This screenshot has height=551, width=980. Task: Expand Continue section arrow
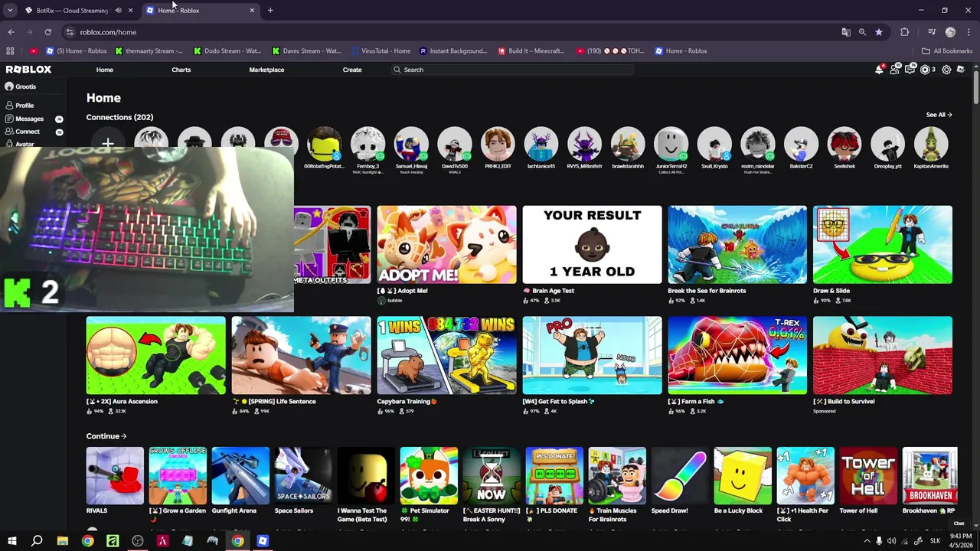point(124,436)
